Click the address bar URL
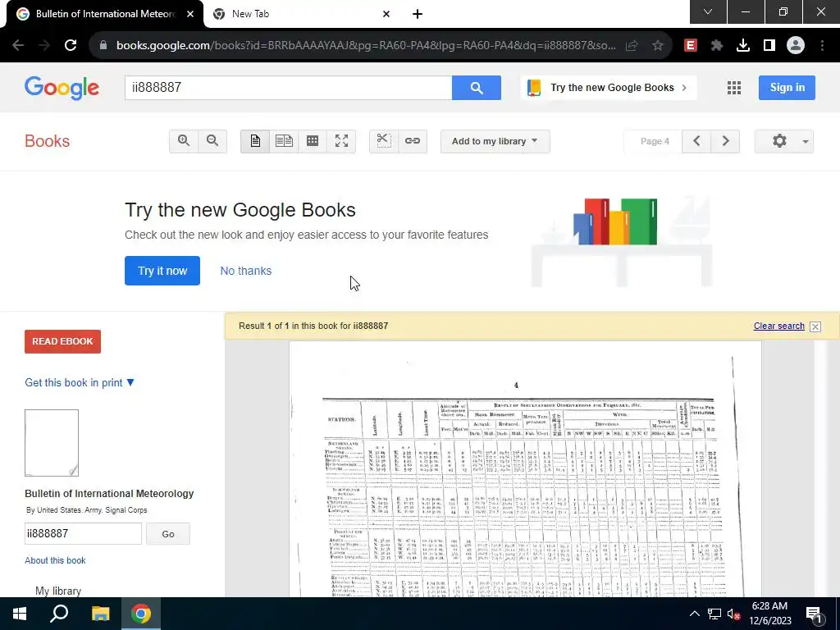The image size is (840, 630). click(366, 46)
